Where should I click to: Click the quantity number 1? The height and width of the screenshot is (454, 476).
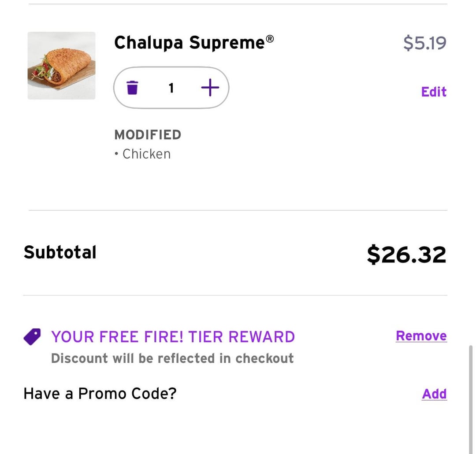pyautogui.click(x=171, y=88)
